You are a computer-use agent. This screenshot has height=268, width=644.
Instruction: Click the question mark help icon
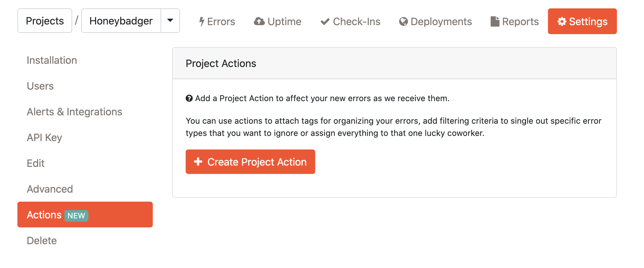click(x=189, y=98)
